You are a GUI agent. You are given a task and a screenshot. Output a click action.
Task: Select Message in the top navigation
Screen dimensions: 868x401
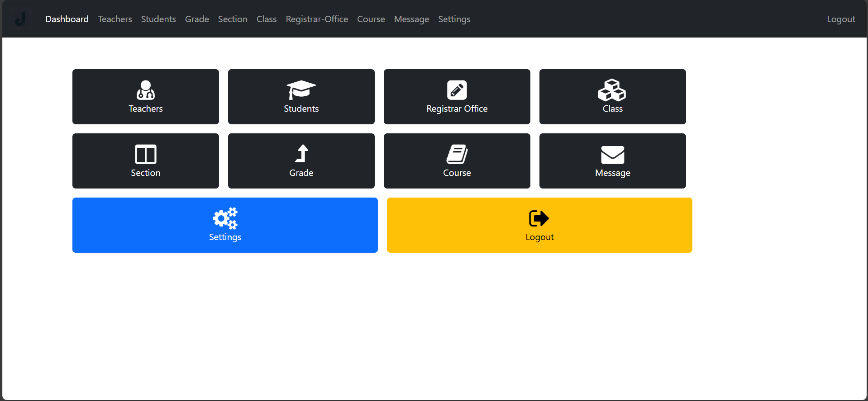click(x=411, y=19)
